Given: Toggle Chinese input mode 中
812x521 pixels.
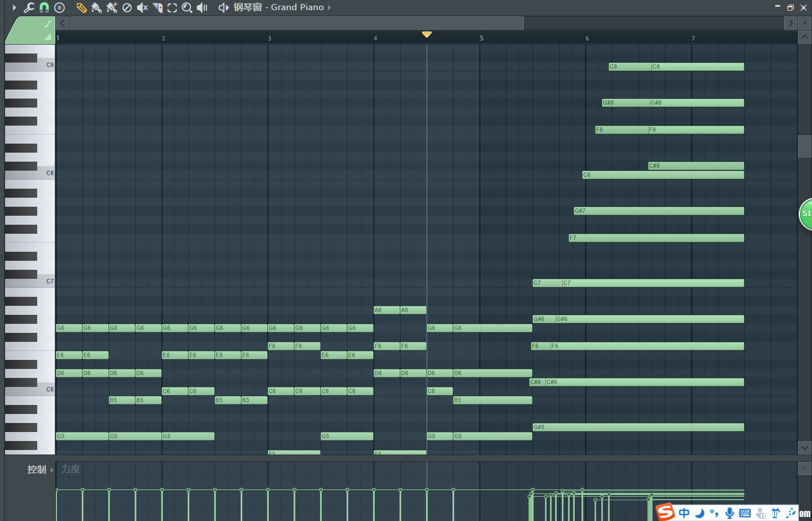Looking at the screenshot, I should [x=684, y=513].
